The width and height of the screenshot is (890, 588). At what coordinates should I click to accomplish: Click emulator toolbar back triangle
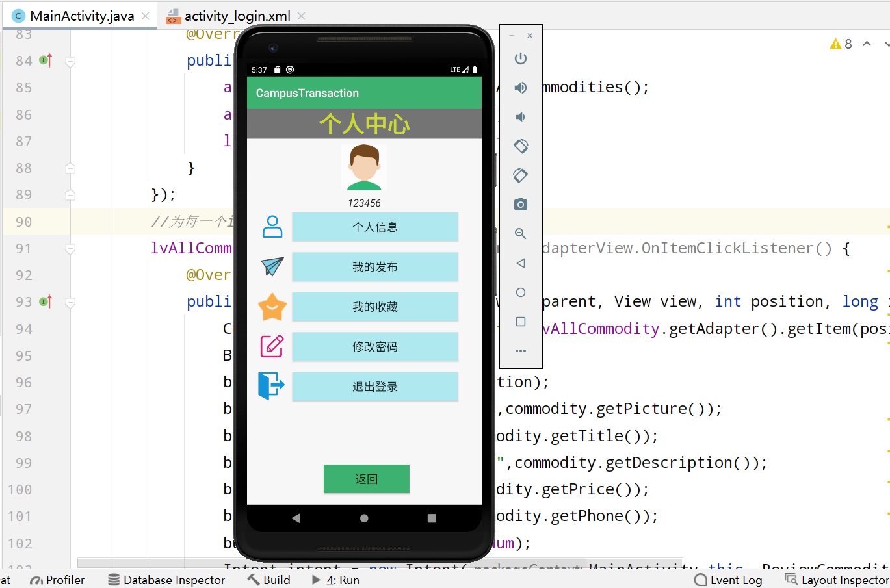point(521,263)
